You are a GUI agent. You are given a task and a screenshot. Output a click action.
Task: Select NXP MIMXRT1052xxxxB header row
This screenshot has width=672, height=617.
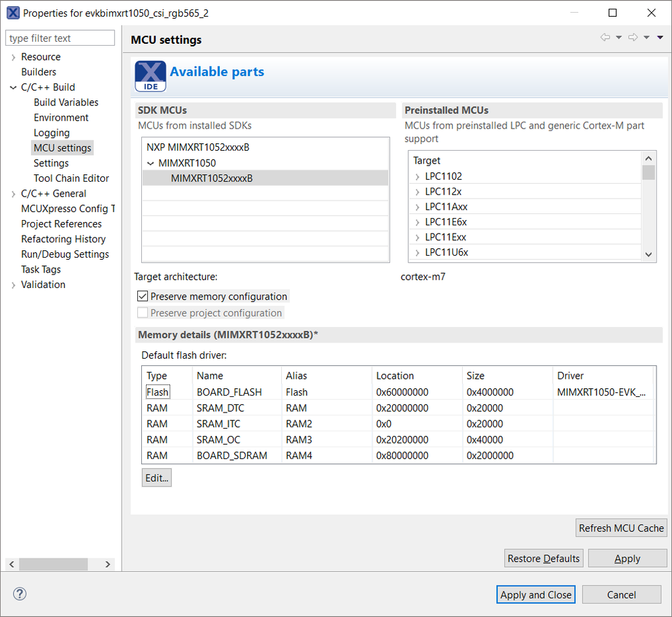(x=265, y=147)
